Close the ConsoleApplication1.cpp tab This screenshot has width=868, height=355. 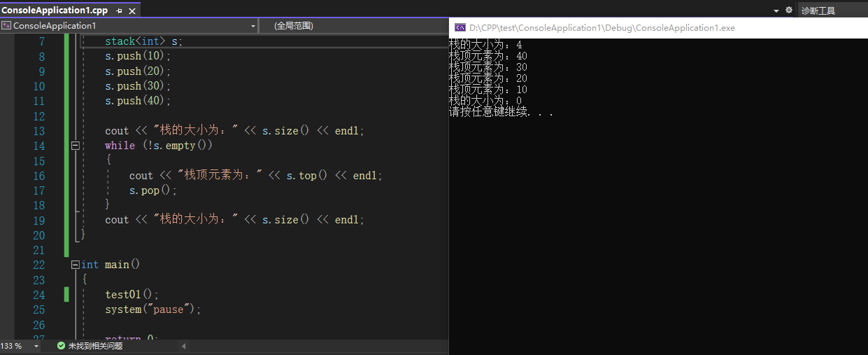pyautogui.click(x=133, y=11)
